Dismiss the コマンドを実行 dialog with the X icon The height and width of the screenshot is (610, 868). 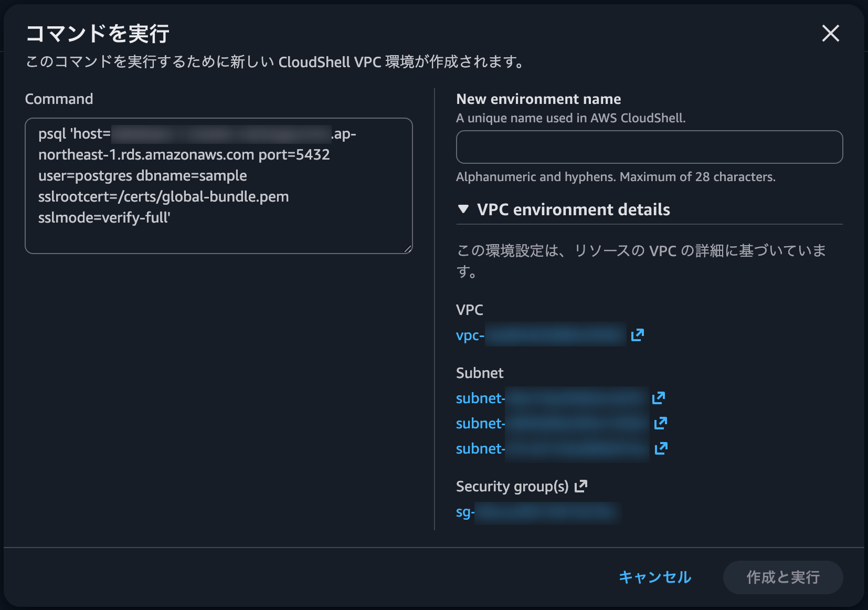pos(831,34)
